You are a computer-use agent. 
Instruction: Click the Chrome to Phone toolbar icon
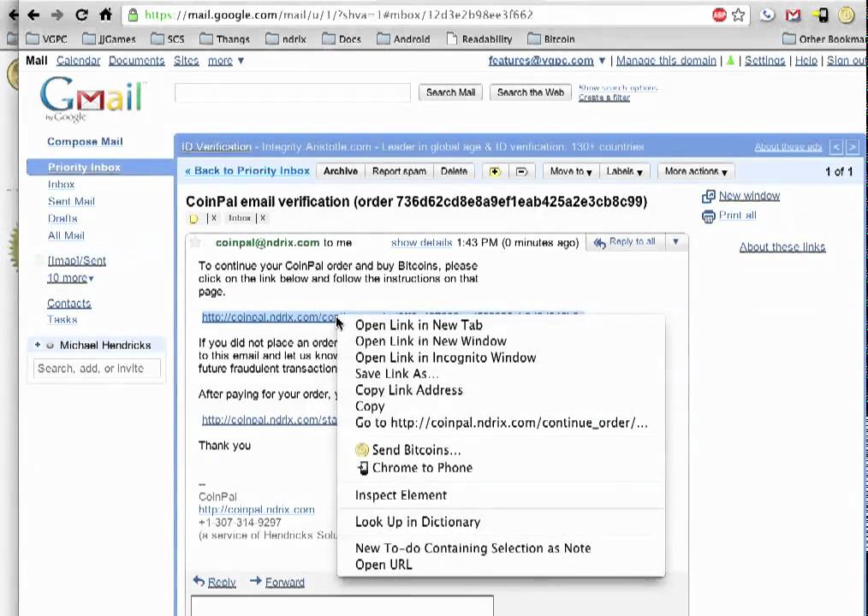click(820, 15)
